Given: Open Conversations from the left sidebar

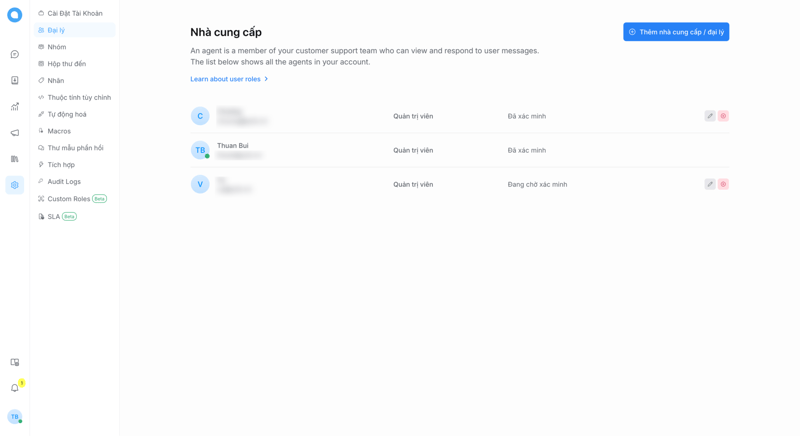Looking at the screenshot, I should click(x=14, y=54).
